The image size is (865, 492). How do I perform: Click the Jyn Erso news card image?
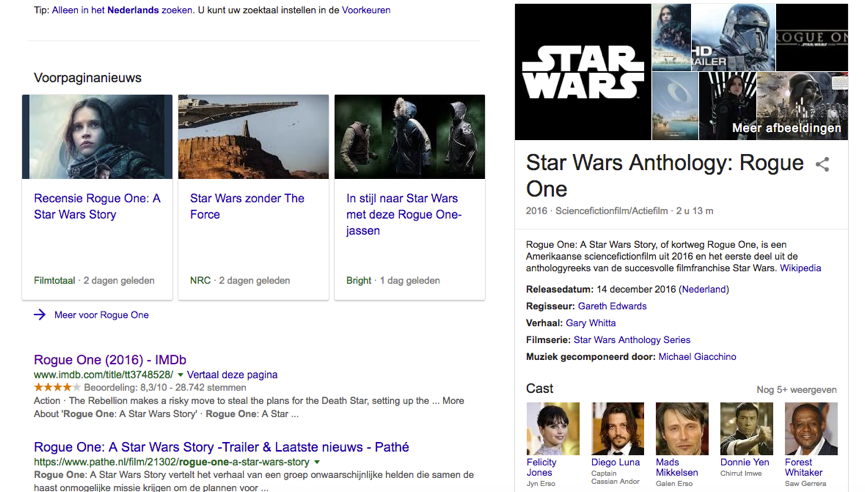[x=97, y=137]
